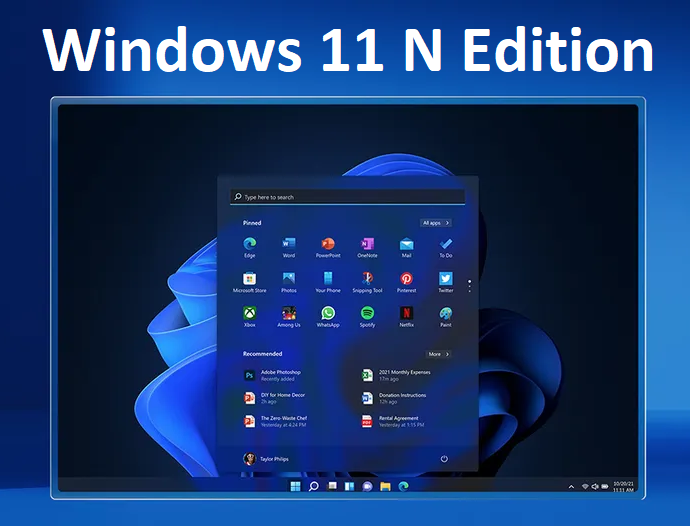Open DIY for Home Decor file

point(275,398)
